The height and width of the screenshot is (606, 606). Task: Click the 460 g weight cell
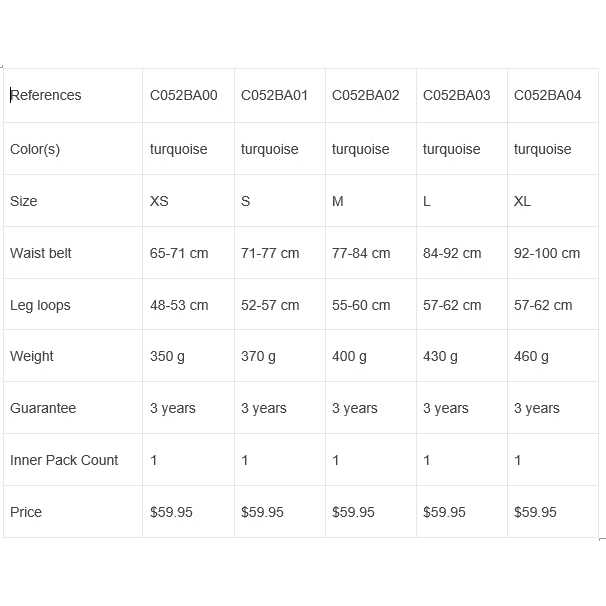click(531, 356)
